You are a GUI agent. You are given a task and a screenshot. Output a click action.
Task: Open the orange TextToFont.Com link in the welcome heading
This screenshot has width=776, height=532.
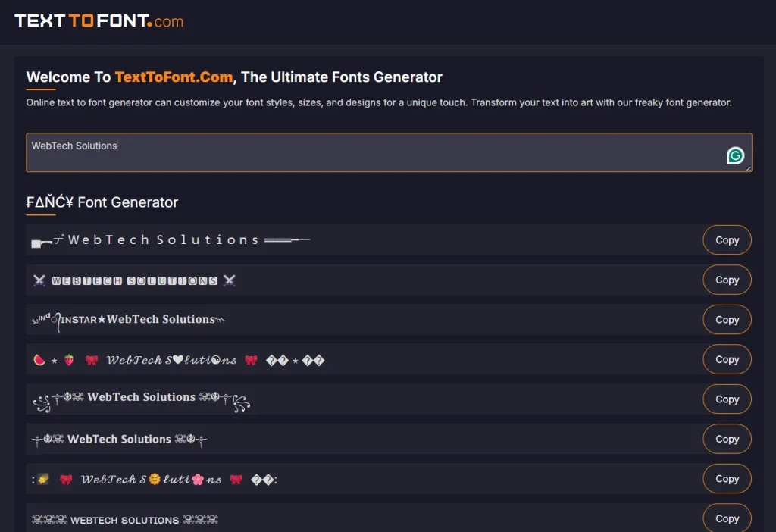pyautogui.click(x=174, y=77)
